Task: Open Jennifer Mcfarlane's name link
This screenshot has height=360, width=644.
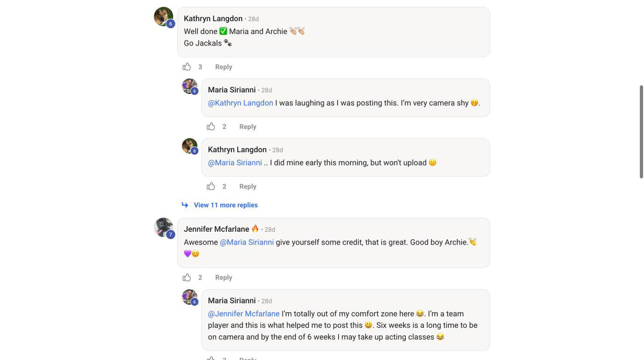Action: tap(216, 229)
